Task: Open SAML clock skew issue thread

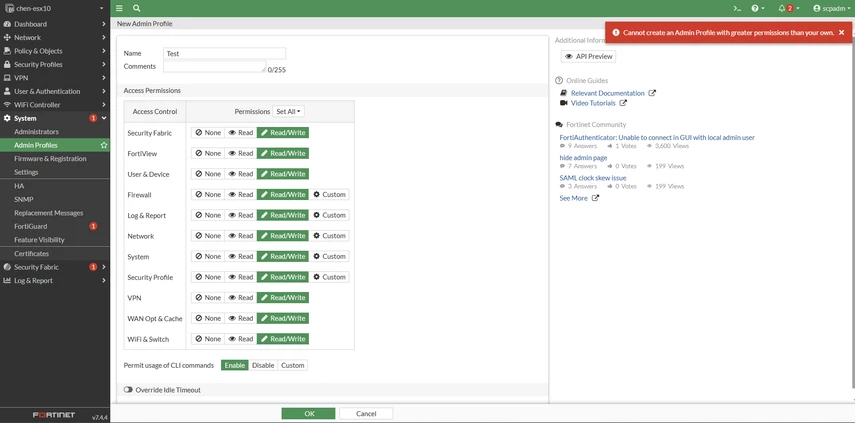Action: click(x=593, y=178)
